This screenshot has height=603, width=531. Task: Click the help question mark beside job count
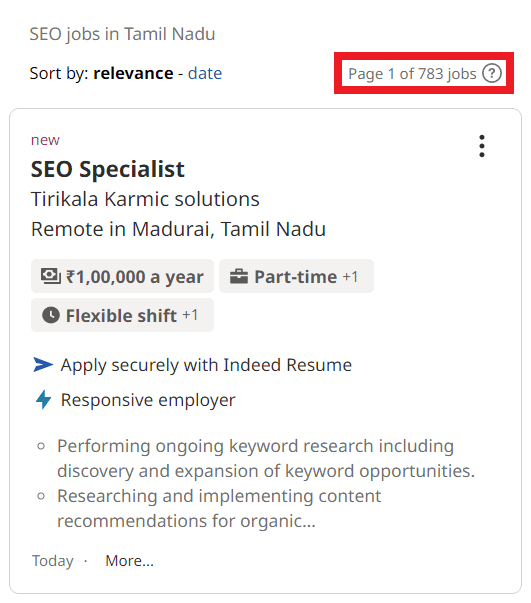coord(492,73)
